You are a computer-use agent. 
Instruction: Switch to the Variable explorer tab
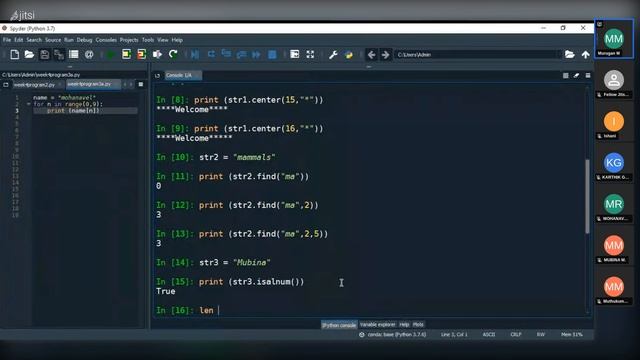pyautogui.click(x=378, y=324)
